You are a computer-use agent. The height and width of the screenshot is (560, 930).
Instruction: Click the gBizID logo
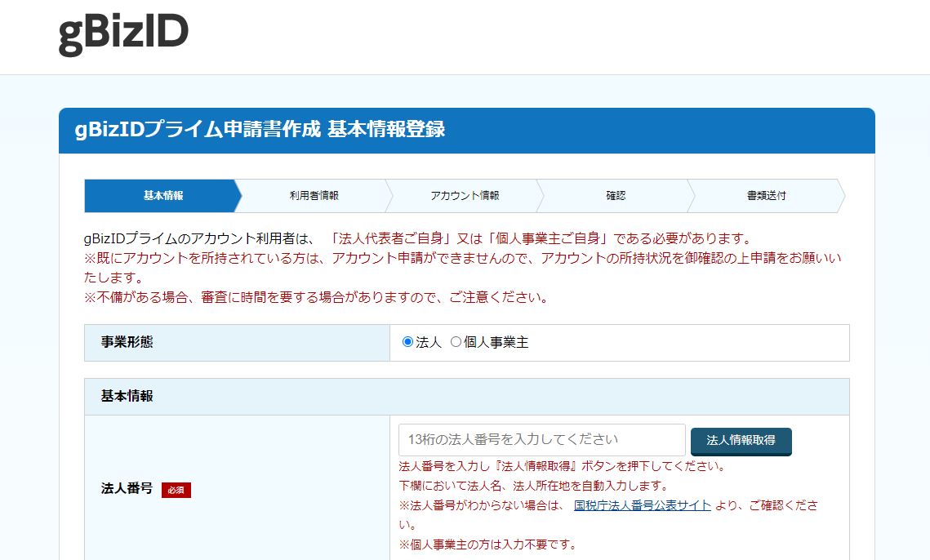pyautogui.click(x=123, y=34)
